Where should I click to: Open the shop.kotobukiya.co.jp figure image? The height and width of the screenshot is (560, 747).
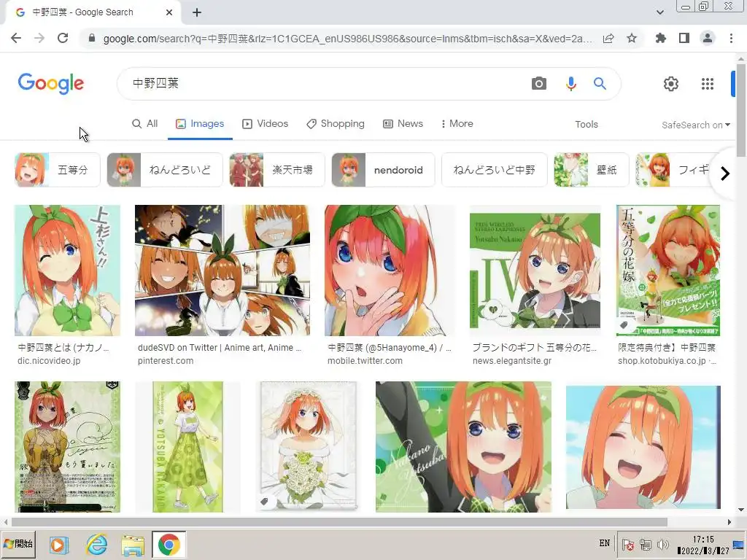pyautogui.click(x=668, y=271)
